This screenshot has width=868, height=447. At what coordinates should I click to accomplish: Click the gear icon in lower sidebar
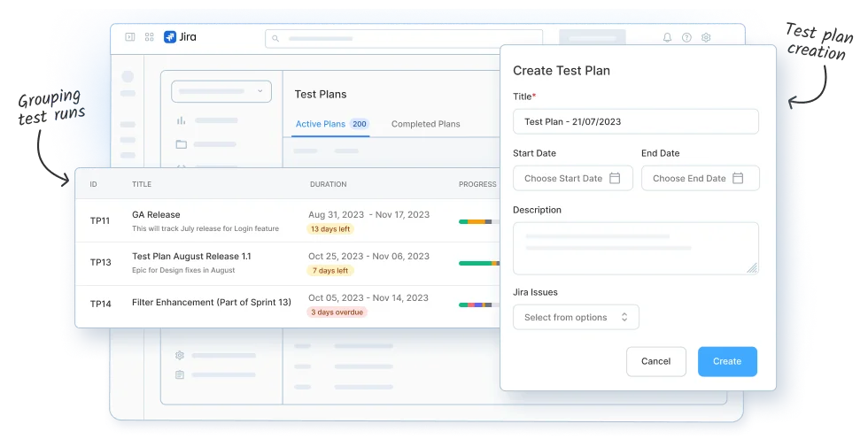(179, 355)
